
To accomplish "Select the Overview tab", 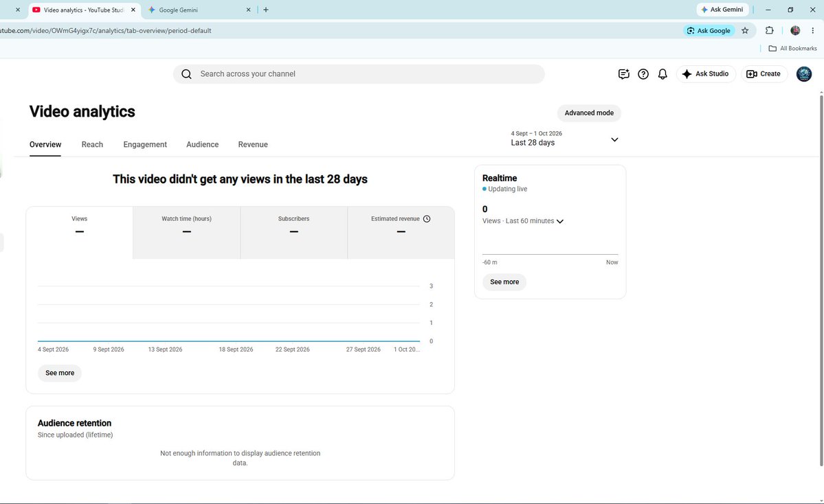I will point(45,144).
